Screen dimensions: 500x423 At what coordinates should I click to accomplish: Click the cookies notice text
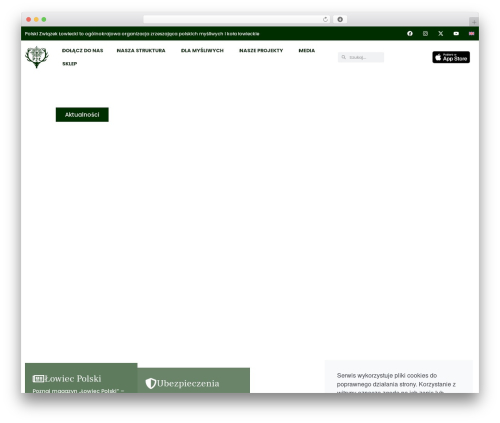tap(396, 383)
